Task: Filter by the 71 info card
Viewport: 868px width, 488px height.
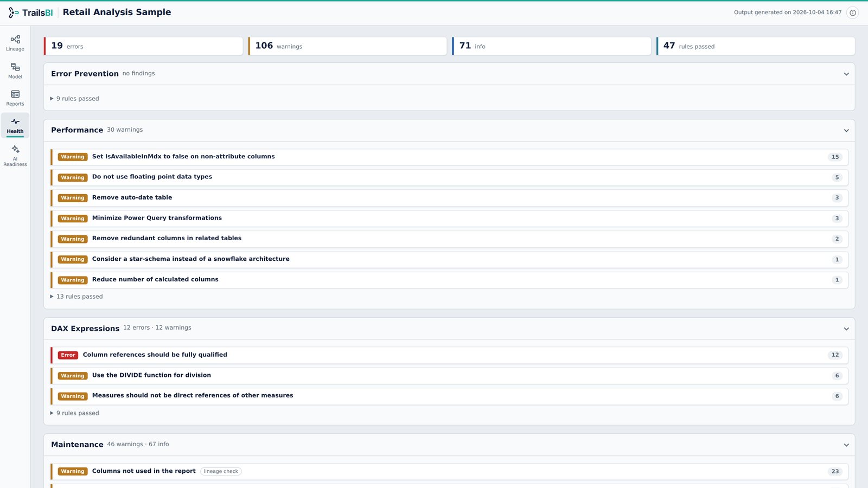Action: click(x=552, y=46)
